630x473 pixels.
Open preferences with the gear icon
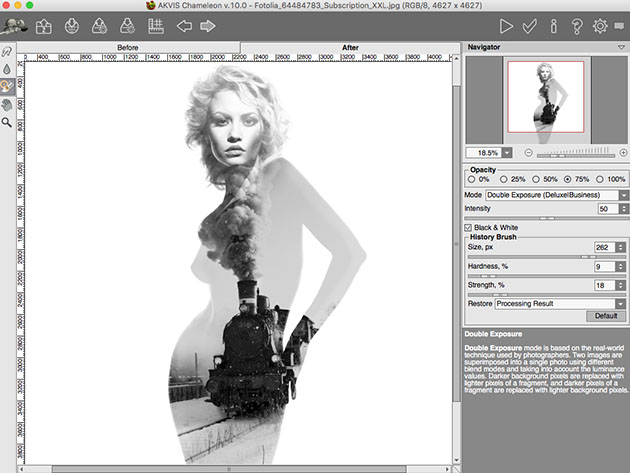click(x=601, y=26)
